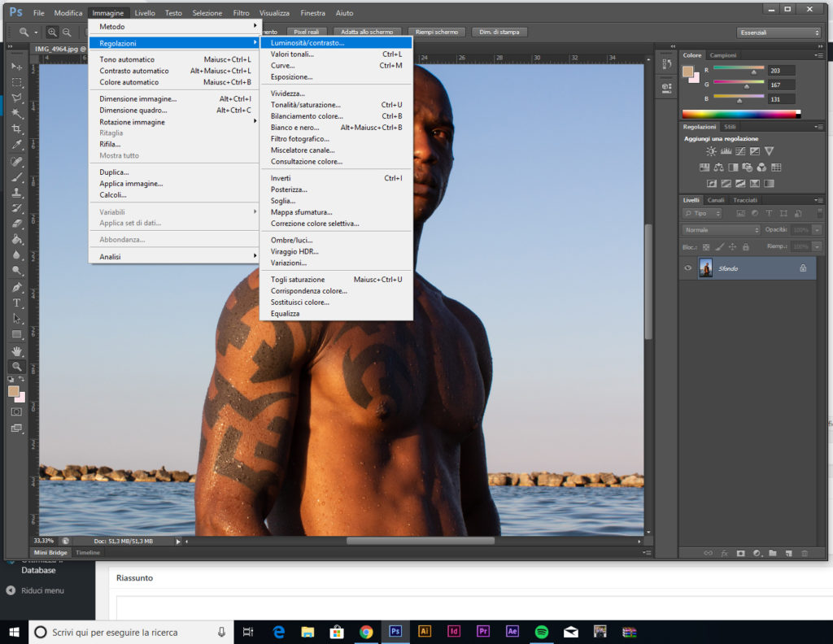Add a Brightness/Contrast adjustment (sun icon)
Screen dimensions: 833x644
[712, 151]
